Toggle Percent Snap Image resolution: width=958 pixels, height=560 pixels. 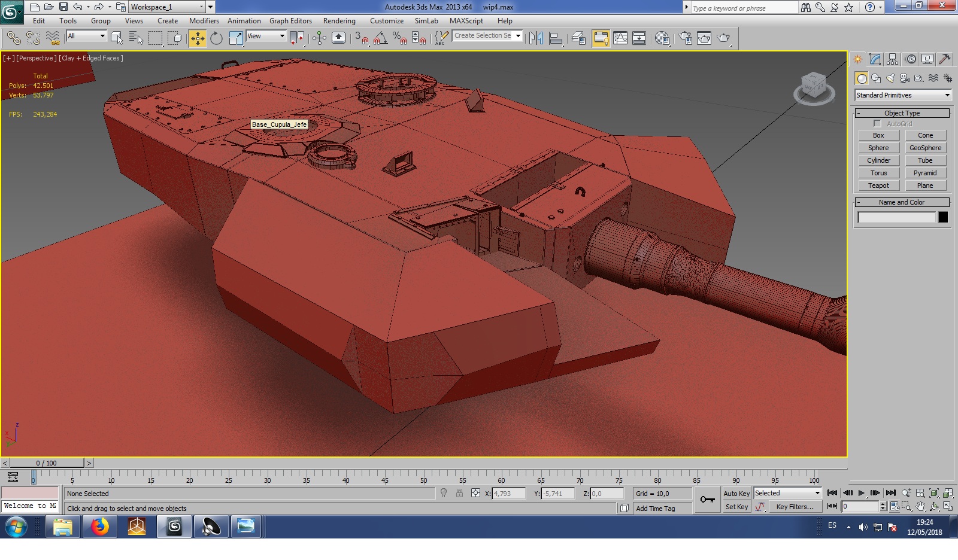399,38
